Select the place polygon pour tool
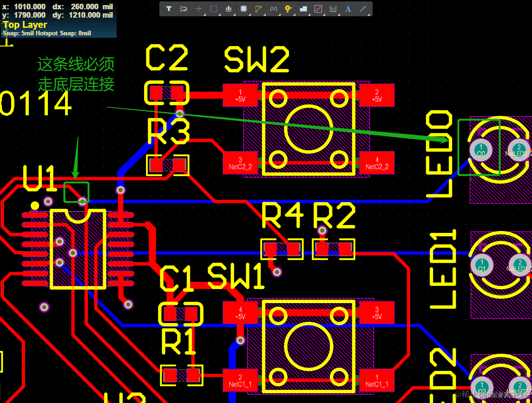This screenshot has width=532, height=403. tap(303, 9)
